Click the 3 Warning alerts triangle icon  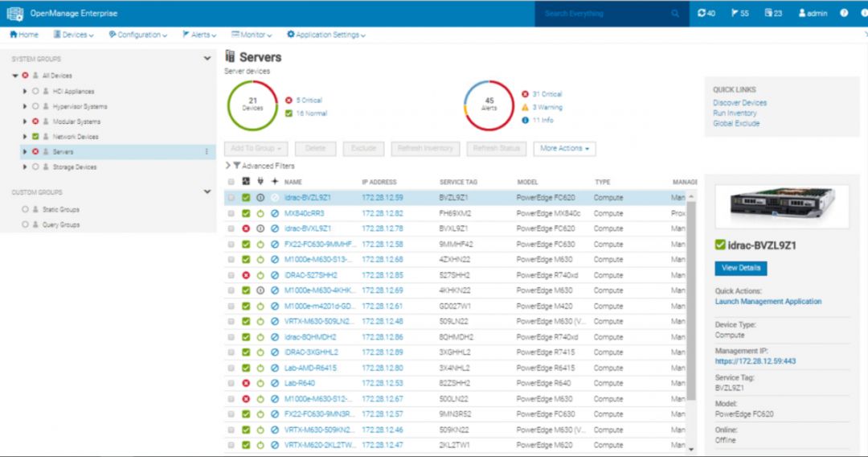[x=525, y=107]
